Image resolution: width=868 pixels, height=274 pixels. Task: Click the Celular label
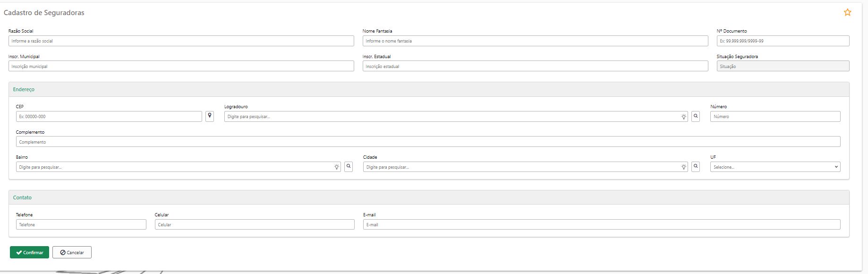coord(162,215)
